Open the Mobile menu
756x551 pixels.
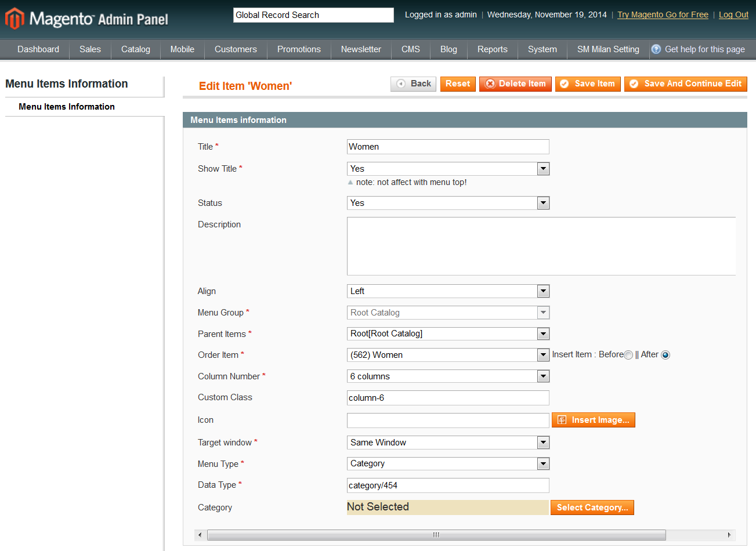pyautogui.click(x=182, y=49)
